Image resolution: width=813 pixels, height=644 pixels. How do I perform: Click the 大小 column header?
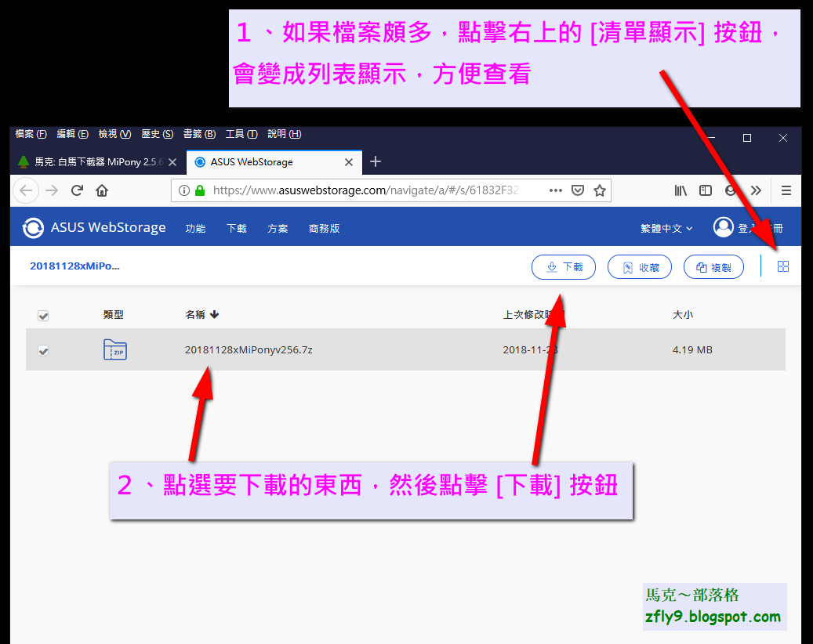pyautogui.click(x=682, y=314)
